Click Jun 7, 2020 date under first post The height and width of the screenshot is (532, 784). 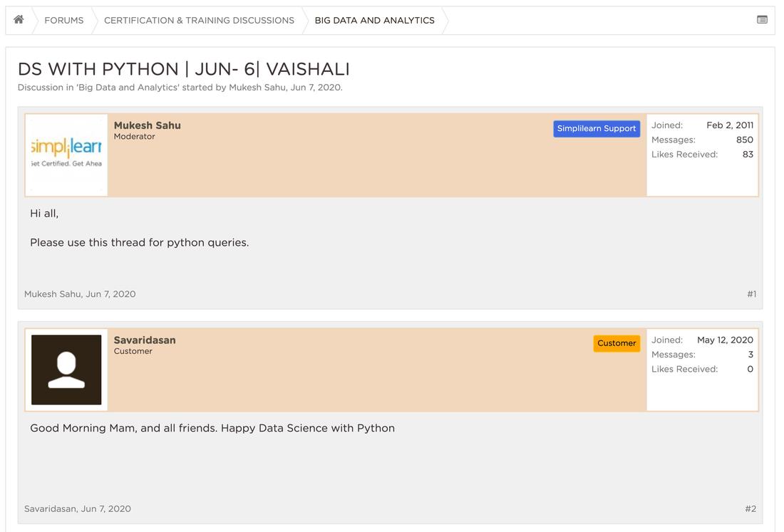(x=110, y=294)
